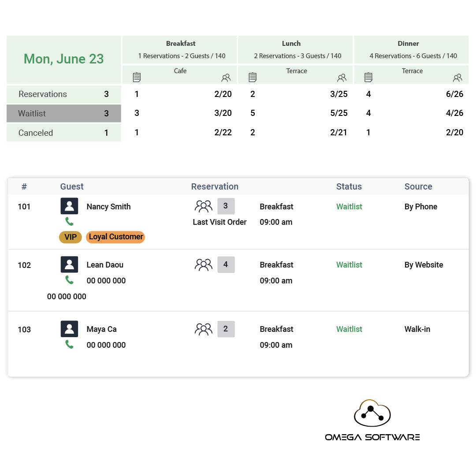
Task: Click the guests icon in Dinner column
Action: coord(457,78)
